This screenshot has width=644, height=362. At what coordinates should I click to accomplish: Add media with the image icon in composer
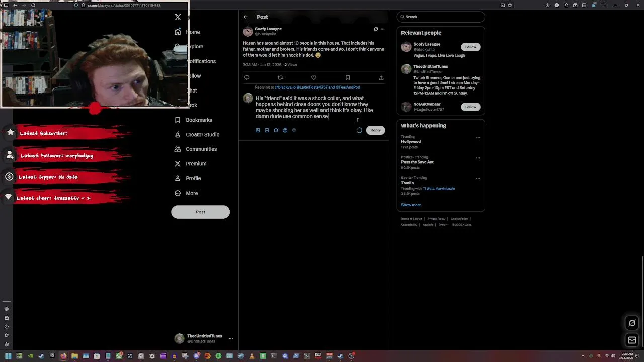click(x=258, y=130)
